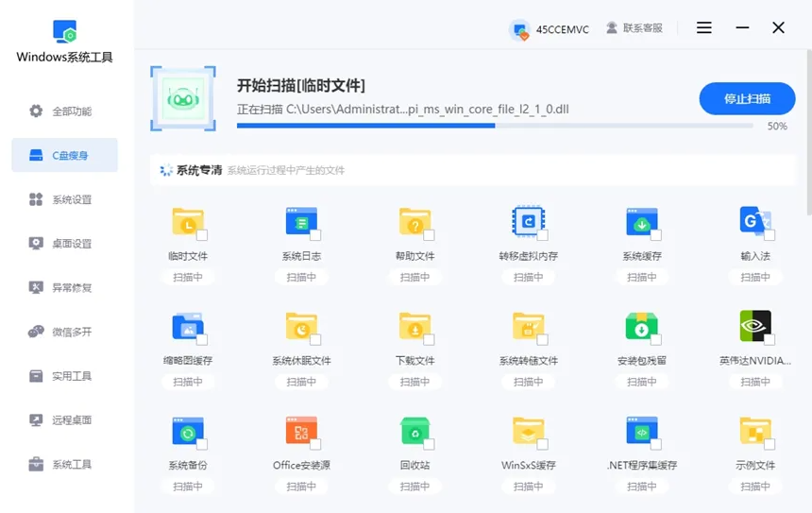The image size is (812, 513).
Task: Click the 系统休眠文件 folder icon
Action: pos(301,327)
